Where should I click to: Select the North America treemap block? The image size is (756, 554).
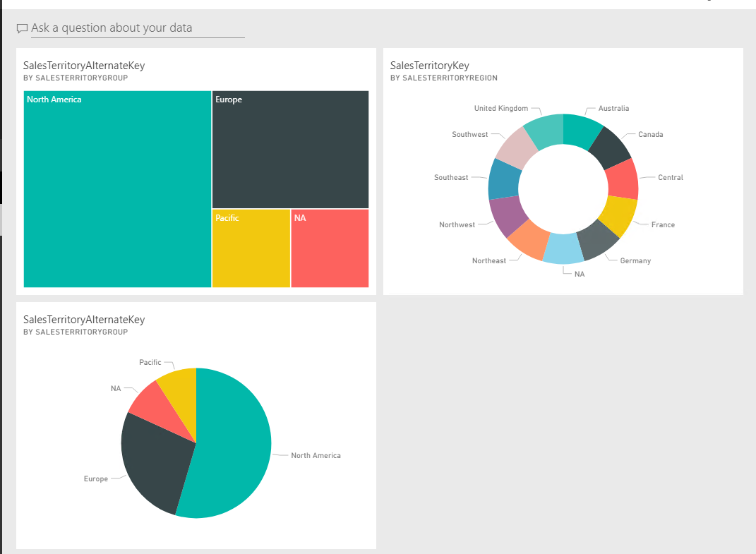click(117, 189)
